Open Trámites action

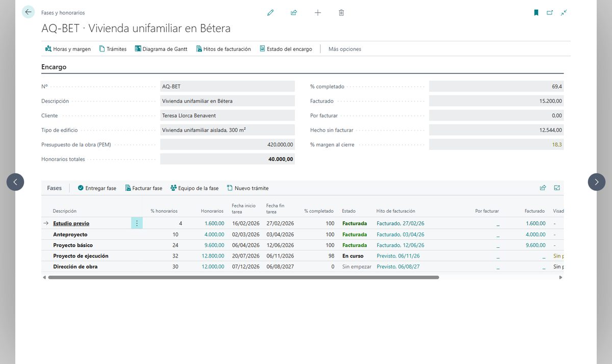[x=113, y=49]
